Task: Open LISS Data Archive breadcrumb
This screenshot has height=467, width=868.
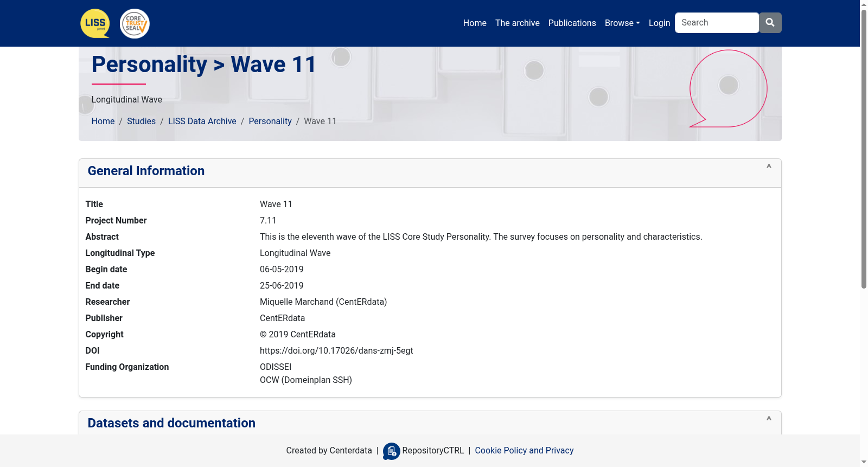Action: [x=202, y=121]
